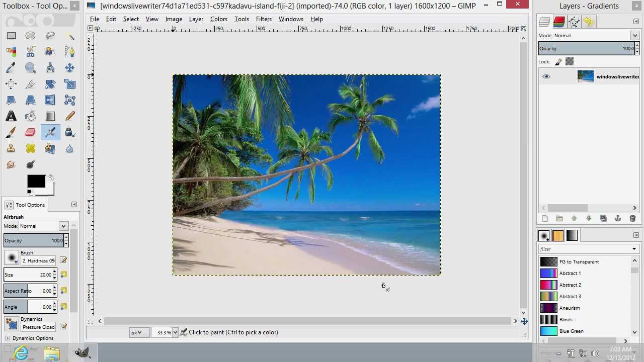Select the Text tool

[x=11, y=116]
